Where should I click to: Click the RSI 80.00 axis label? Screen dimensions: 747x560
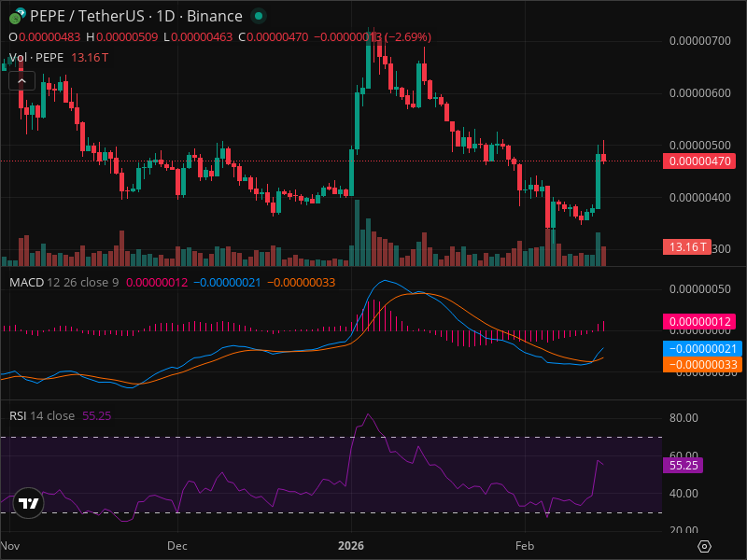(684, 417)
